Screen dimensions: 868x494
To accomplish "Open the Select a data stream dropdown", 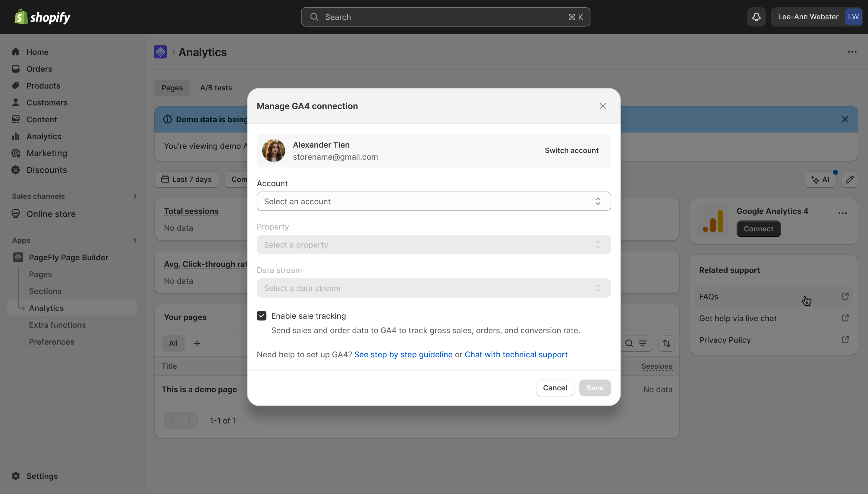I will point(433,288).
